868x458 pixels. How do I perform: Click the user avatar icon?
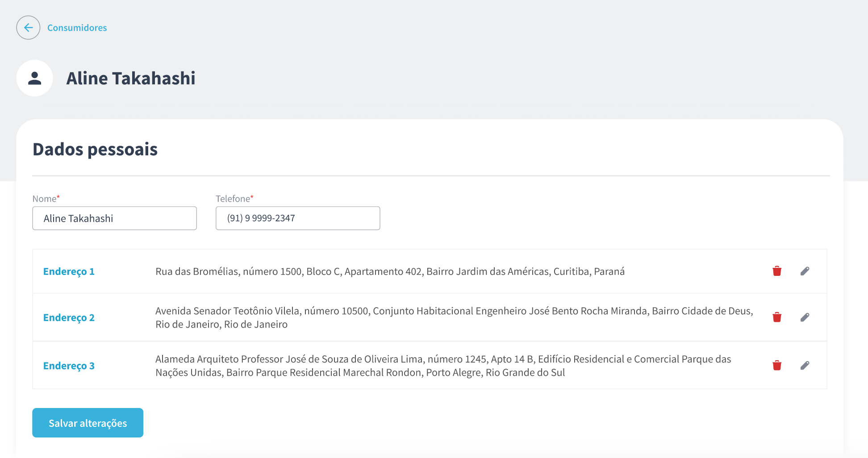35,78
